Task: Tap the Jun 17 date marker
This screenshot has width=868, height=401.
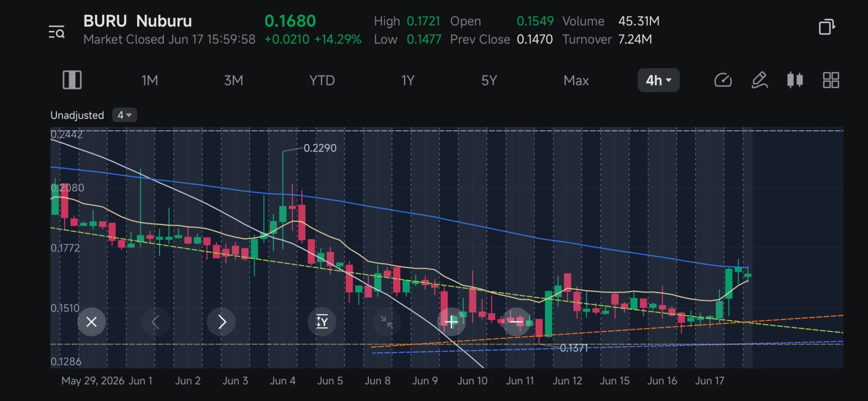Action: click(710, 381)
